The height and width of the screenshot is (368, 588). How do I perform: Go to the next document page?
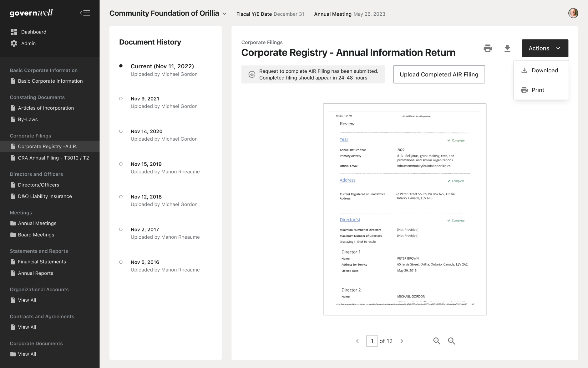tap(402, 341)
